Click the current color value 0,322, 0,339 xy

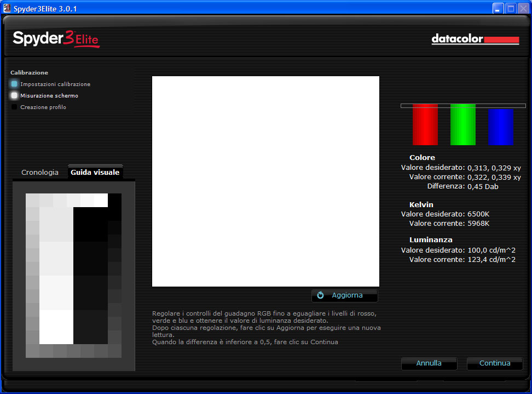(494, 178)
